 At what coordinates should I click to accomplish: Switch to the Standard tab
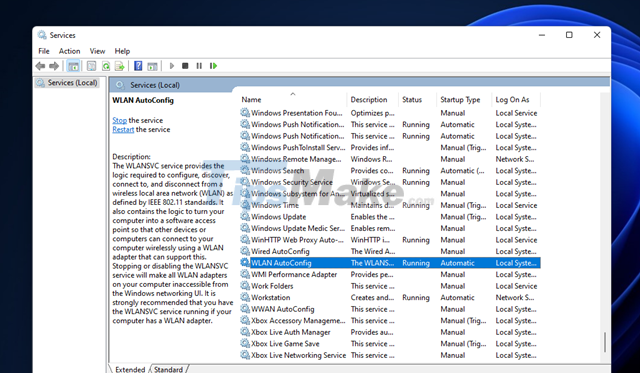tap(168, 369)
